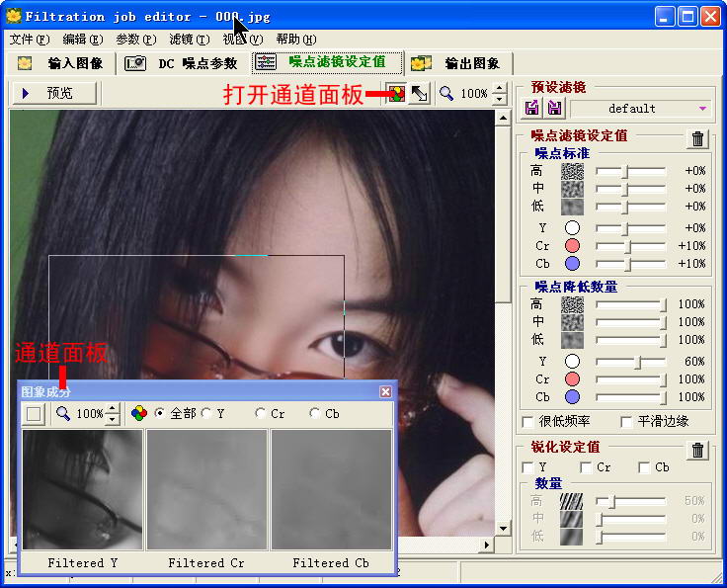This screenshot has width=727, height=588.
Task: Open the channel panel toolbar icon
Action: point(396,93)
